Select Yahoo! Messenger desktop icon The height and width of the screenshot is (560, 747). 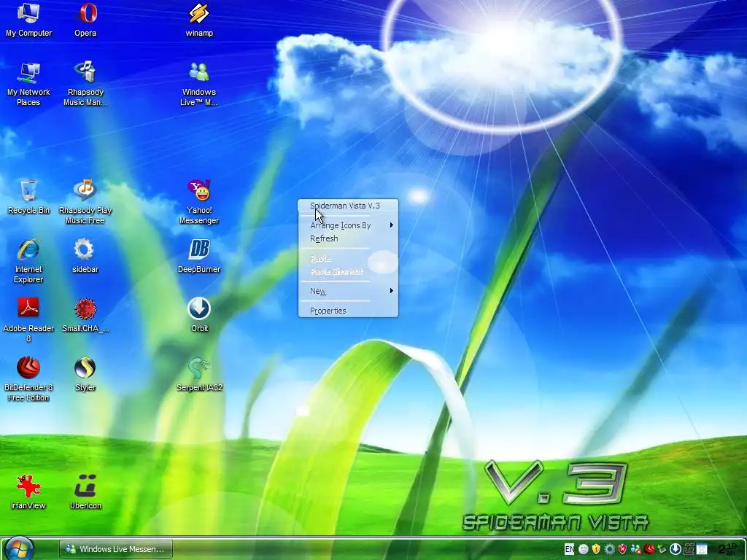[199, 202]
